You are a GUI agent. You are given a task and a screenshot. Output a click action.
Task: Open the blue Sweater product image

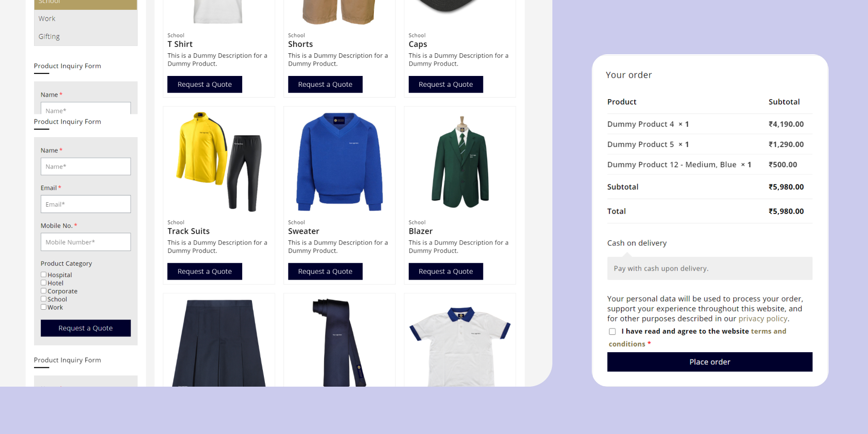[339, 162]
